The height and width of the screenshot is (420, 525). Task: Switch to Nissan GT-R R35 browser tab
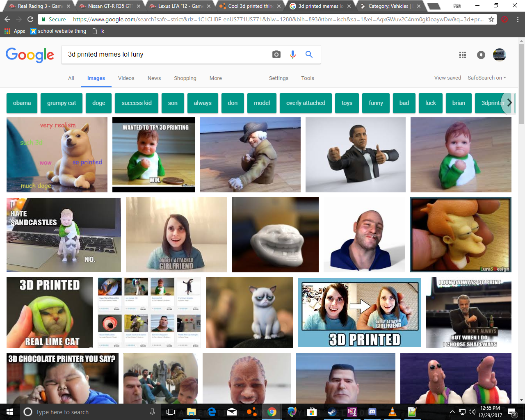(109, 6)
